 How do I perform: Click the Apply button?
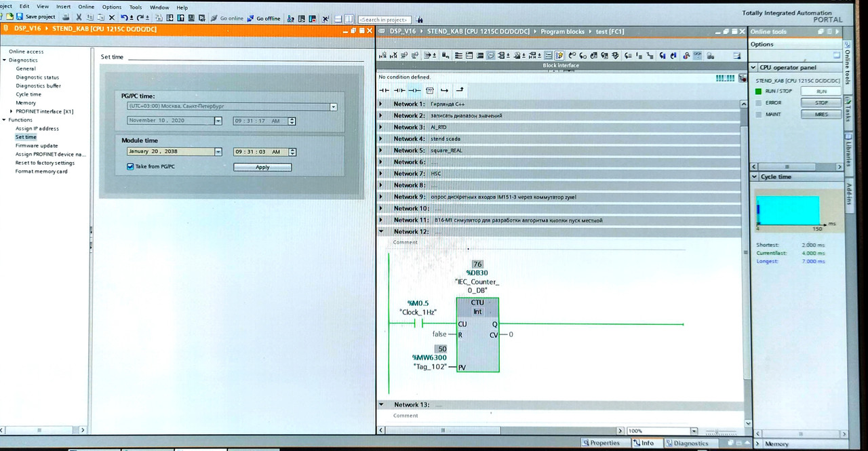click(262, 167)
